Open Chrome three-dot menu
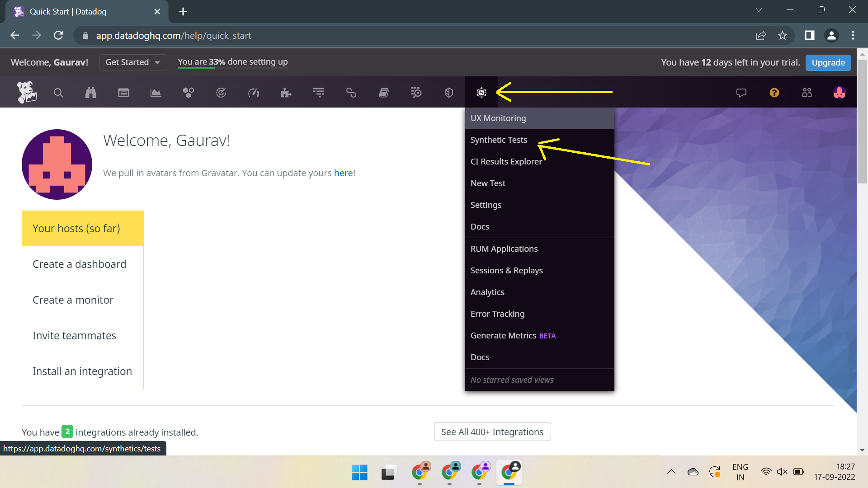This screenshot has width=868, height=488. coord(853,35)
